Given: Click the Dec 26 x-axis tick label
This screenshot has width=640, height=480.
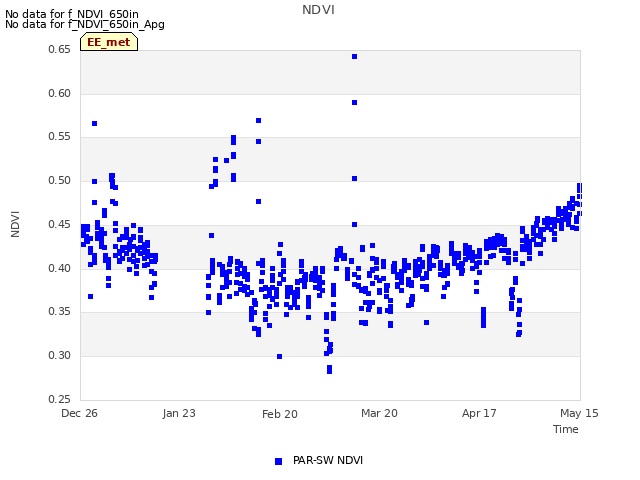Looking at the screenshot, I should pos(79,413).
